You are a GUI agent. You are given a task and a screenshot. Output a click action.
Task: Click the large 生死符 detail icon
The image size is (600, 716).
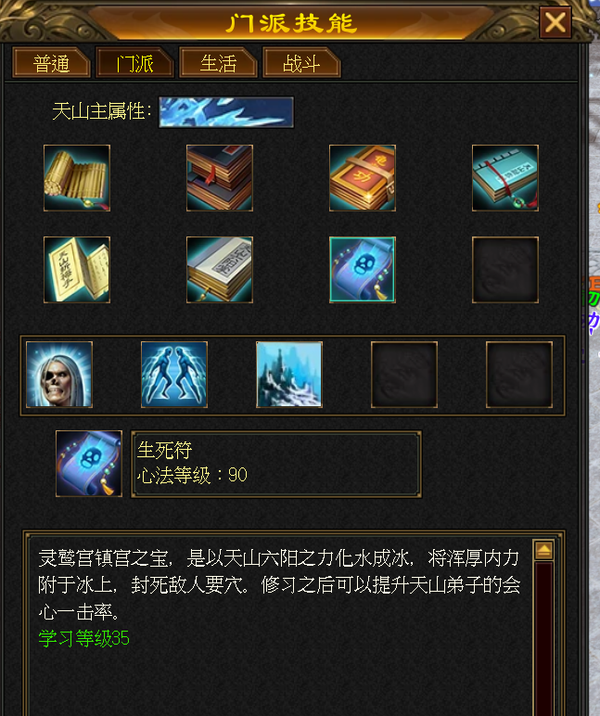(89, 463)
